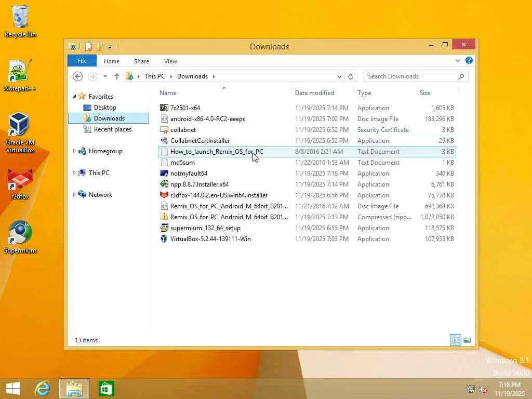The height and width of the screenshot is (399, 532).
Task: Expand the Homegroup tree node
Action: pyautogui.click(x=74, y=151)
